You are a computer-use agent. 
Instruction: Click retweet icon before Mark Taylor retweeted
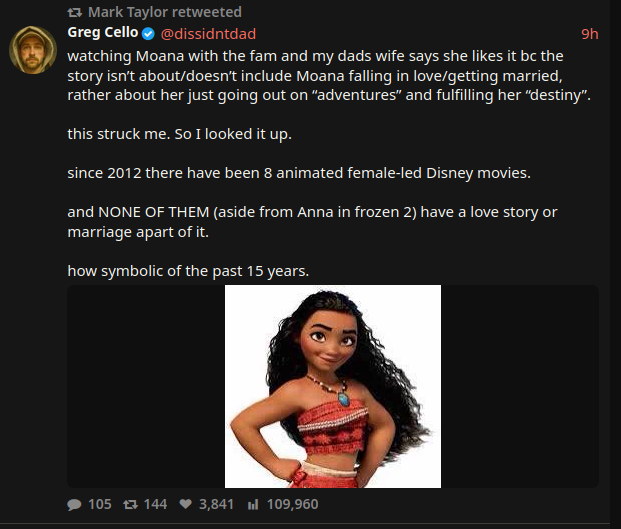74,13
